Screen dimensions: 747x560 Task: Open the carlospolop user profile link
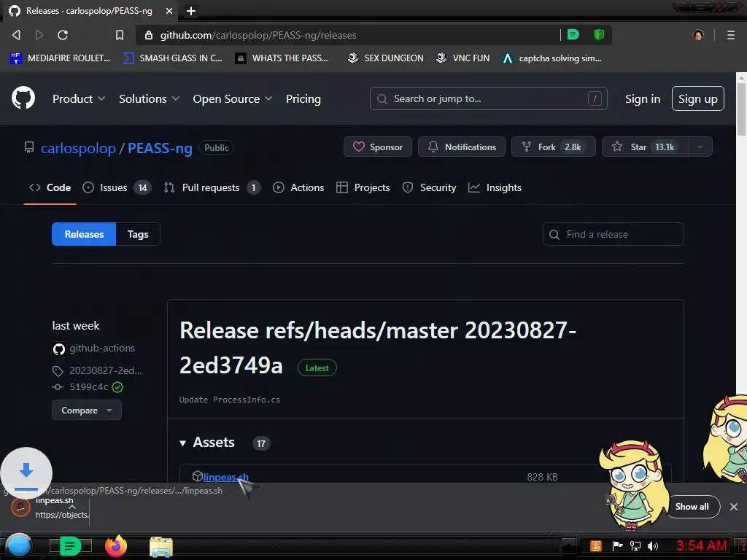[78, 148]
